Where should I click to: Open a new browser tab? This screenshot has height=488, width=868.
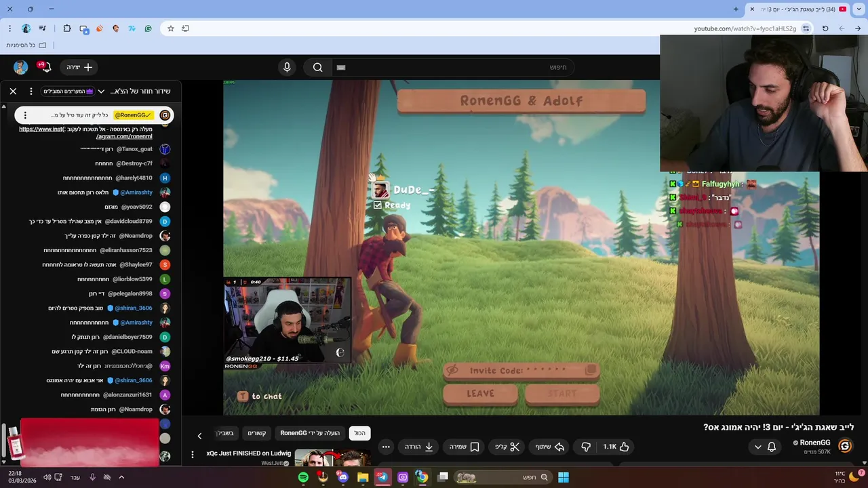pos(736,9)
